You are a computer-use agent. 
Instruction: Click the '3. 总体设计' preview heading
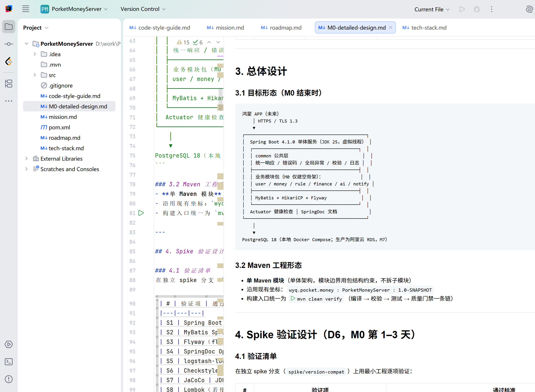click(x=261, y=71)
